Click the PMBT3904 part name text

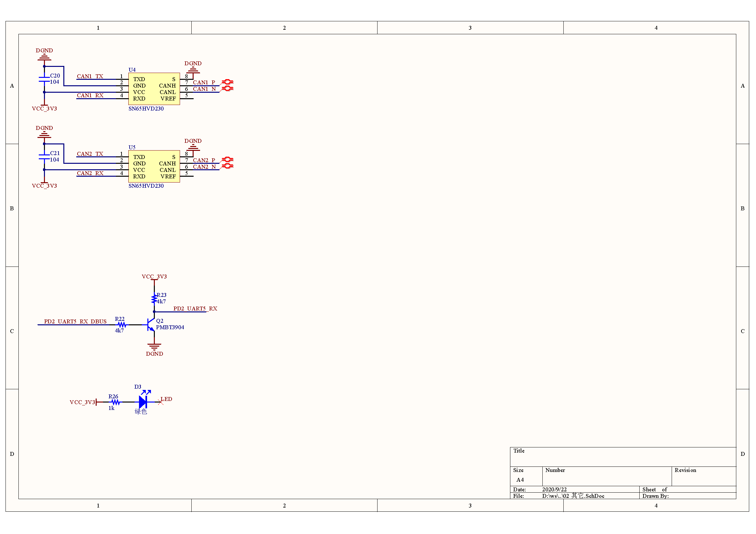(170, 327)
